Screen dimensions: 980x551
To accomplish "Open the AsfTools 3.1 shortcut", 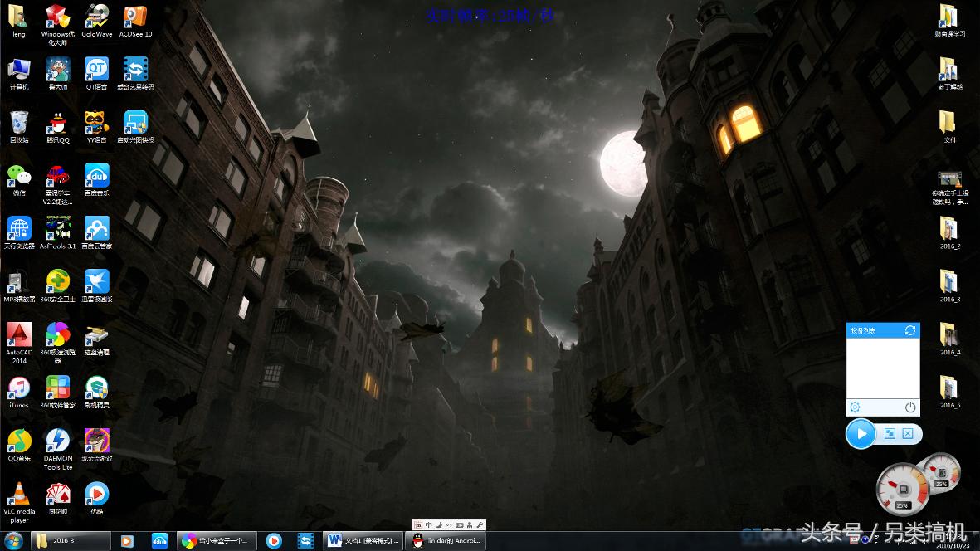I will (x=57, y=229).
